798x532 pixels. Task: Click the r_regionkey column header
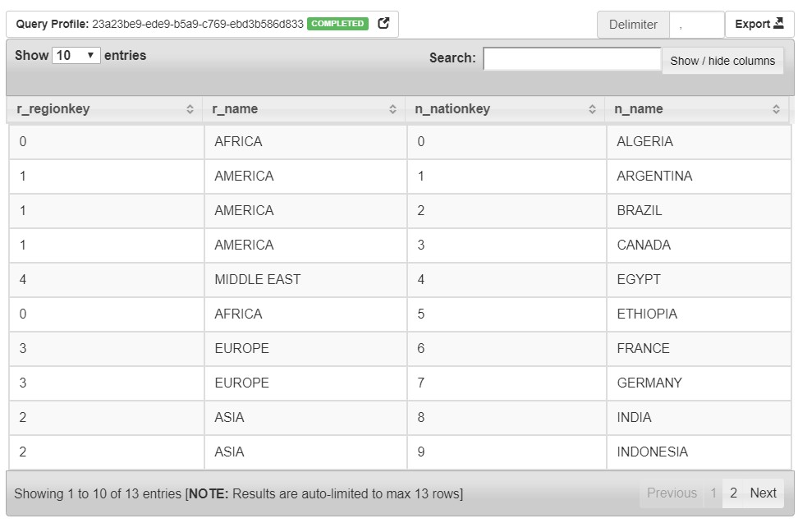105,109
